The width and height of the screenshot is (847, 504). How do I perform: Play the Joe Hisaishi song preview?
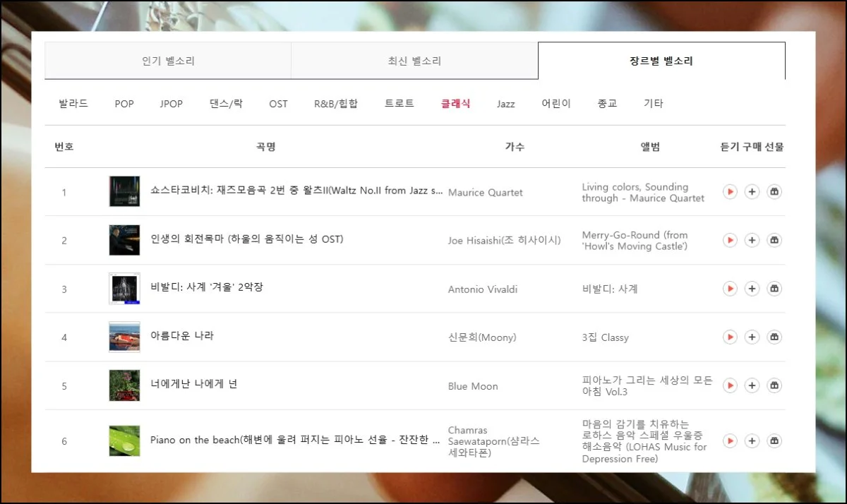pos(730,240)
